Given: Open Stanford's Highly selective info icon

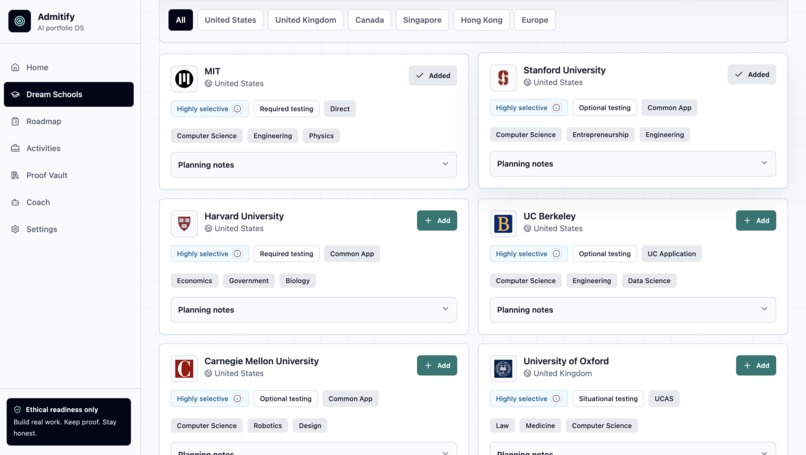Looking at the screenshot, I should tap(556, 108).
